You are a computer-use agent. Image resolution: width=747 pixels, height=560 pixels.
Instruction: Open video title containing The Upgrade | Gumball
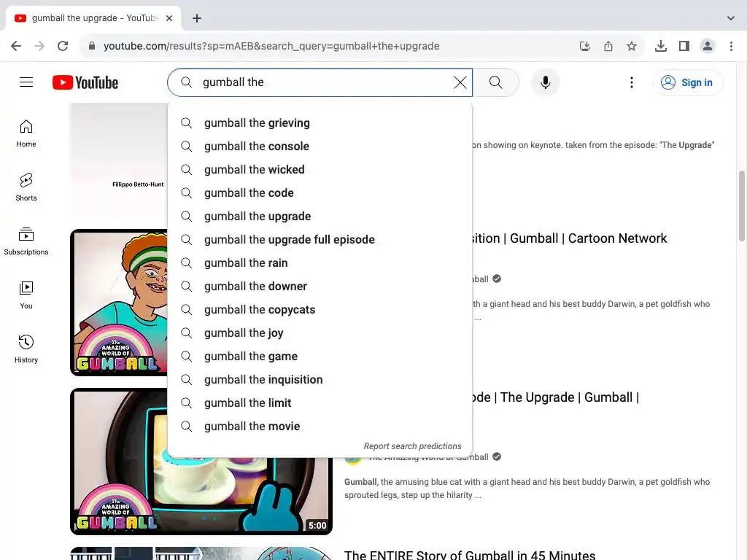click(555, 397)
